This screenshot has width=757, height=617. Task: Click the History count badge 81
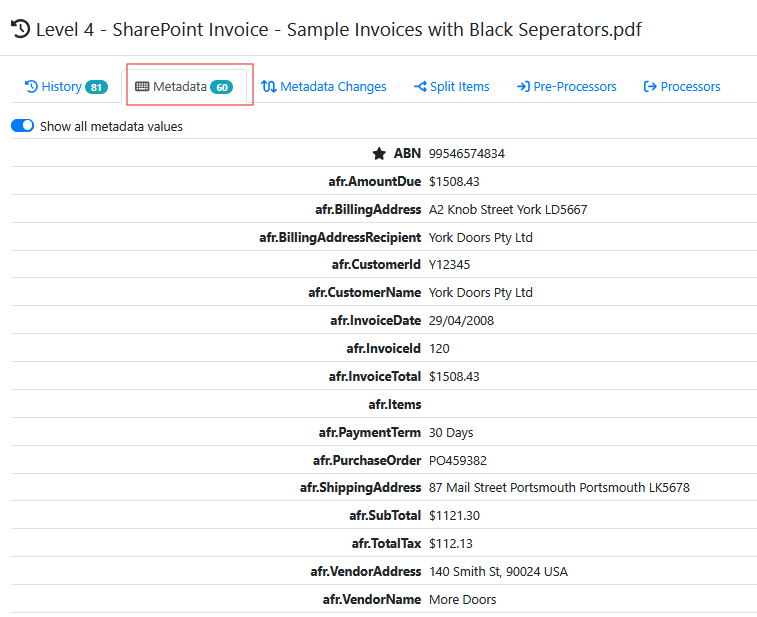pyautogui.click(x=96, y=87)
